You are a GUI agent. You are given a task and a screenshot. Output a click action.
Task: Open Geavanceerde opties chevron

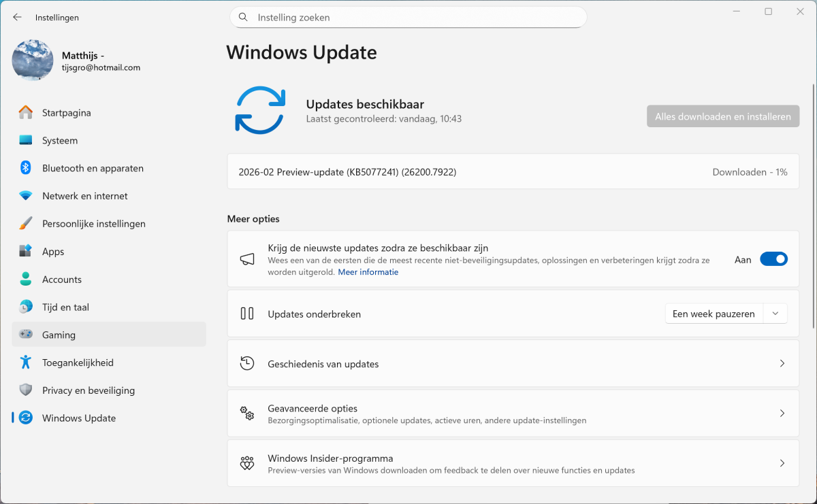click(782, 414)
